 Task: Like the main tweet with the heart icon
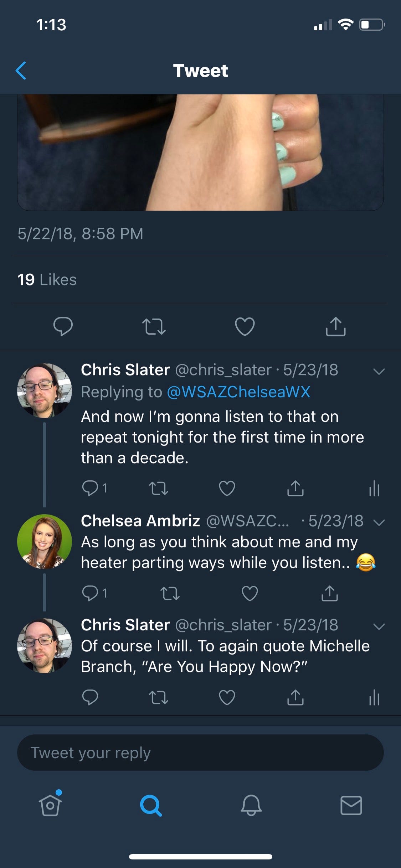point(245,326)
